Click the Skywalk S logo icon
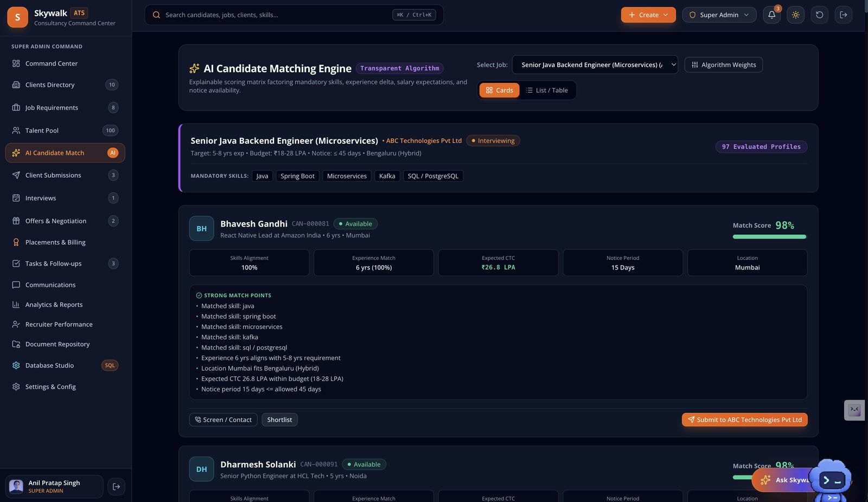The width and height of the screenshot is (868, 502). (17, 17)
